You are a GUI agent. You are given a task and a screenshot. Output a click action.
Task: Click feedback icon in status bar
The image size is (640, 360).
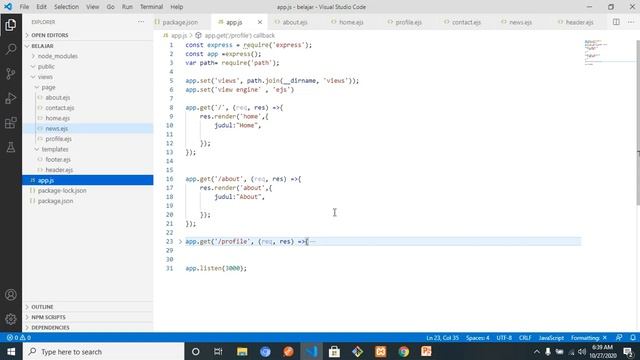coord(619,338)
